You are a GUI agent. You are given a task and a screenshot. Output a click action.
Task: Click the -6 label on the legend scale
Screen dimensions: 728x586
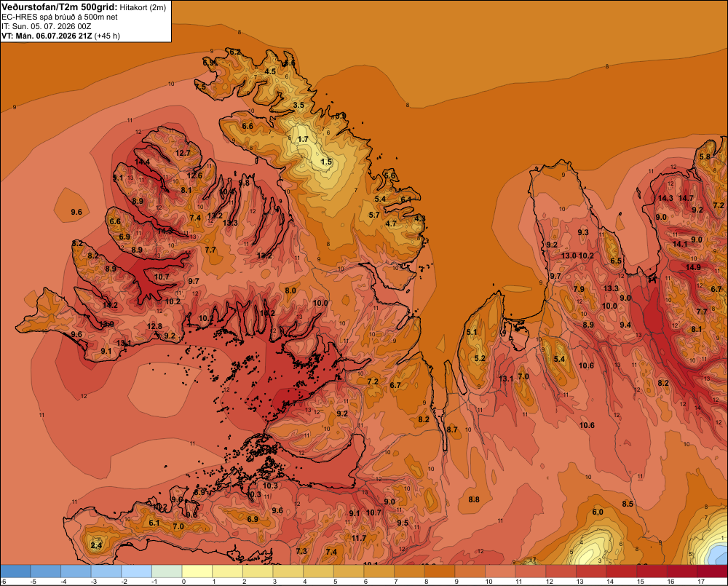(3, 582)
